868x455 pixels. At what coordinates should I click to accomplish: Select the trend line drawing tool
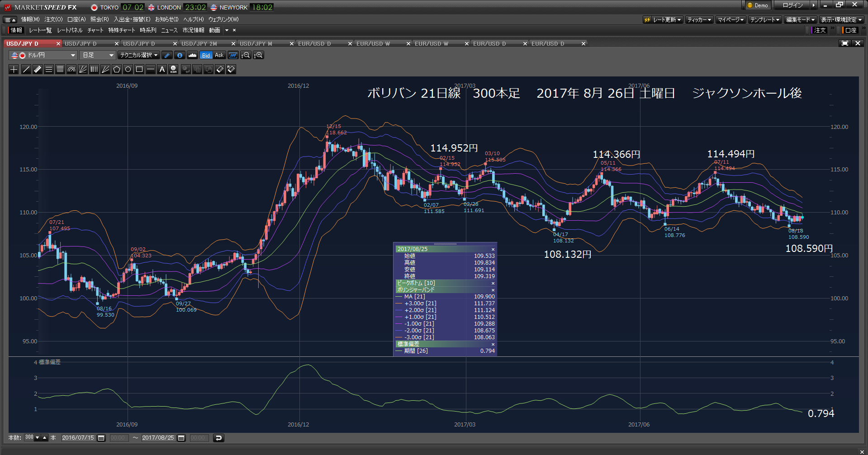point(26,69)
